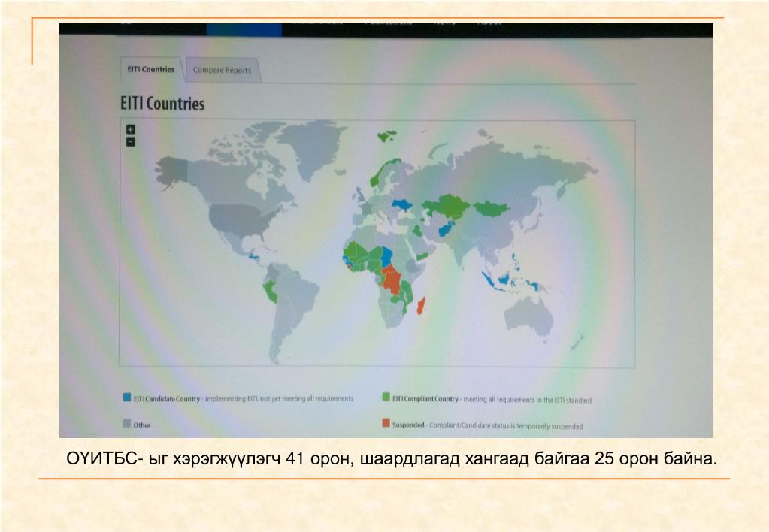Zoom in the map with plus button
769x532 pixels.
coord(131,129)
